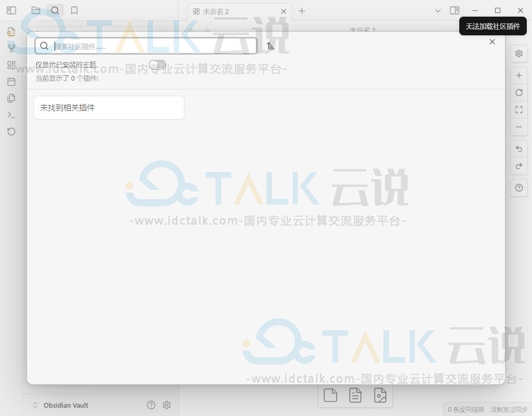Toggle the sort order icon beside search
This screenshot has width=532, height=416.
tap(270, 46)
